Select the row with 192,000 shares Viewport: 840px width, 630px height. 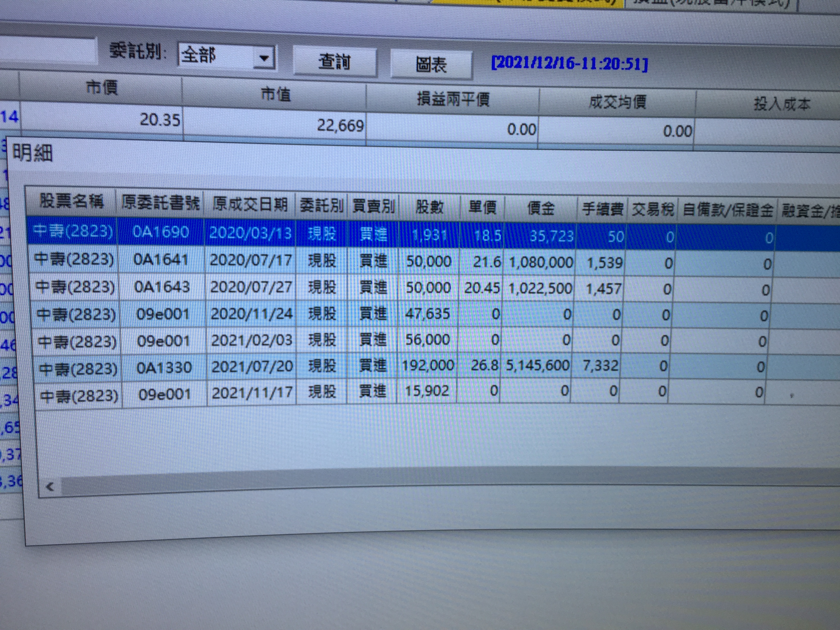pos(428,366)
